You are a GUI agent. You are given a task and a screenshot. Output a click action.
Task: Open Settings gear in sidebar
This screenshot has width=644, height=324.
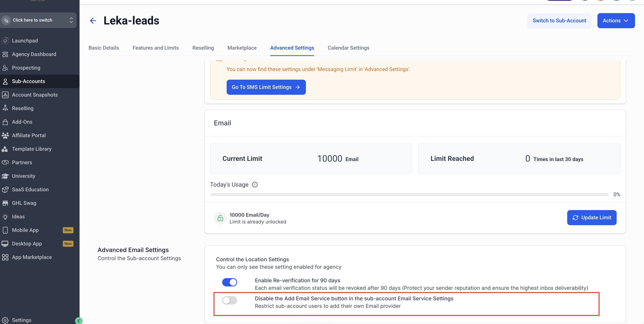click(5, 320)
